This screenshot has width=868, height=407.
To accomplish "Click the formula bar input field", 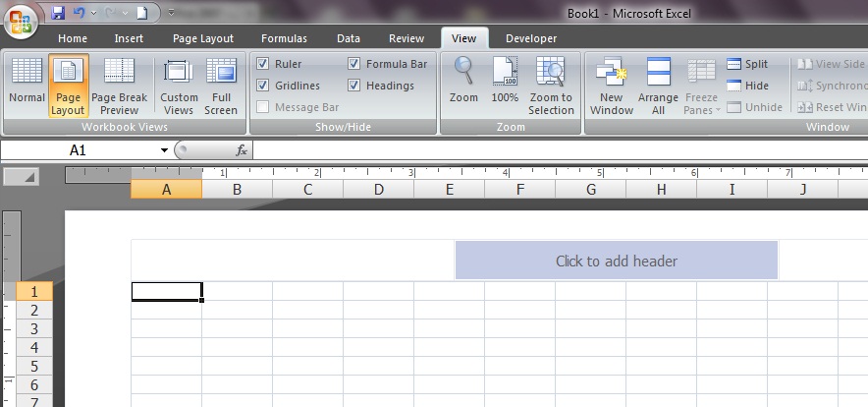I will click(x=561, y=149).
